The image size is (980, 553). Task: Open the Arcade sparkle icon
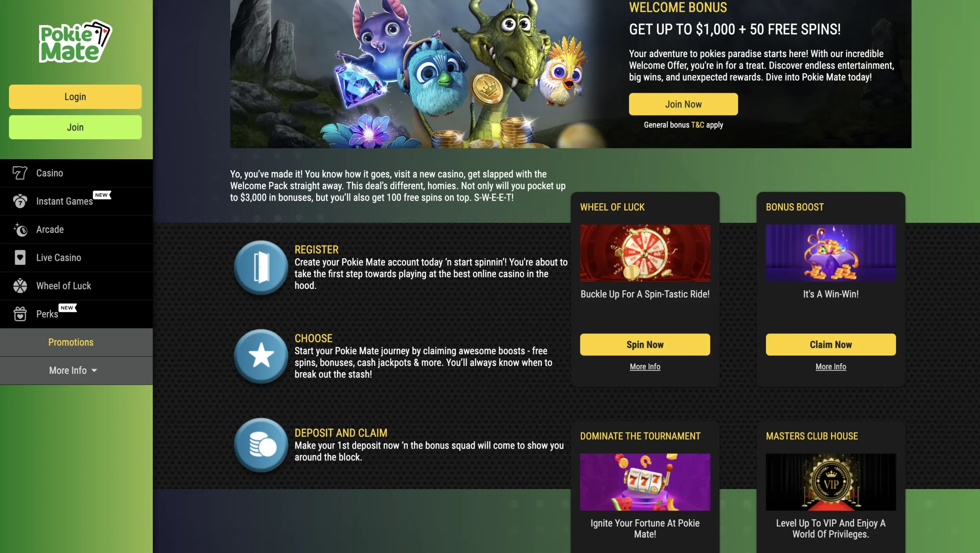[x=20, y=230]
